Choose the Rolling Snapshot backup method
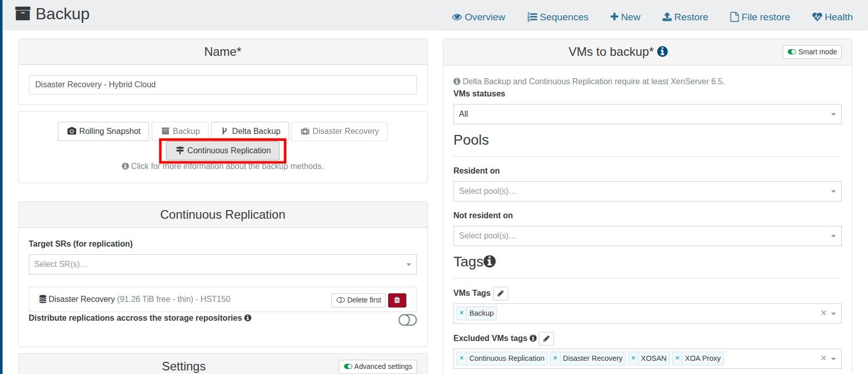The width and height of the screenshot is (868, 374). point(103,131)
